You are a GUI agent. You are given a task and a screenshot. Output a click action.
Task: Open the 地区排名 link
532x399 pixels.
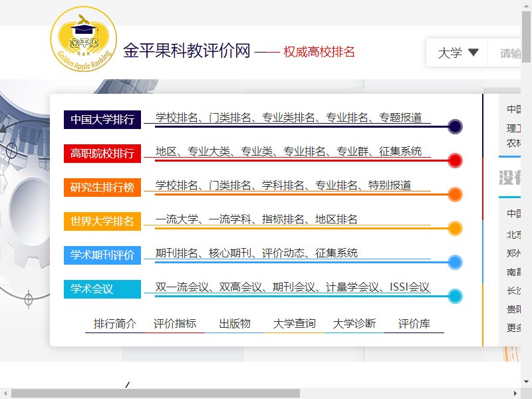(x=336, y=219)
